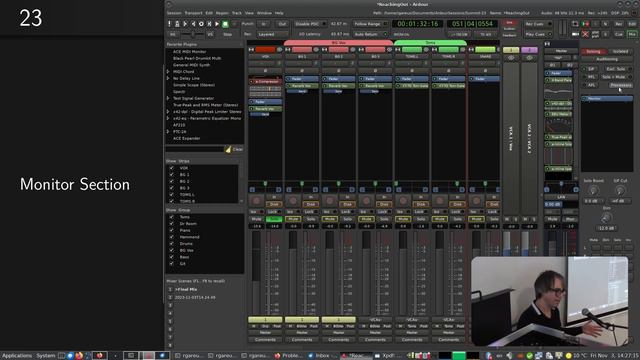Open the Region menu
Image resolution: width=640 pixels, height=360 pixels.
tap(222, 13)
